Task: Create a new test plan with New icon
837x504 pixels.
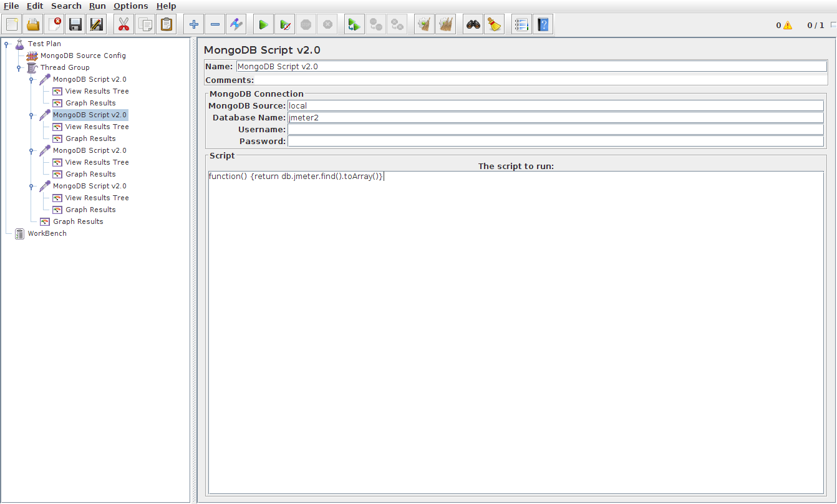Action: [12, 25]
